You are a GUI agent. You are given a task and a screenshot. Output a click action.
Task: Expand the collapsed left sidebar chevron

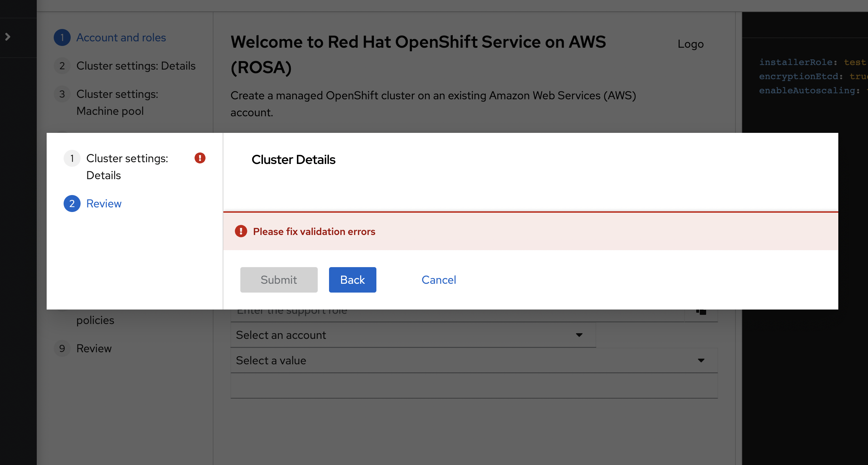tap(8, 37)
